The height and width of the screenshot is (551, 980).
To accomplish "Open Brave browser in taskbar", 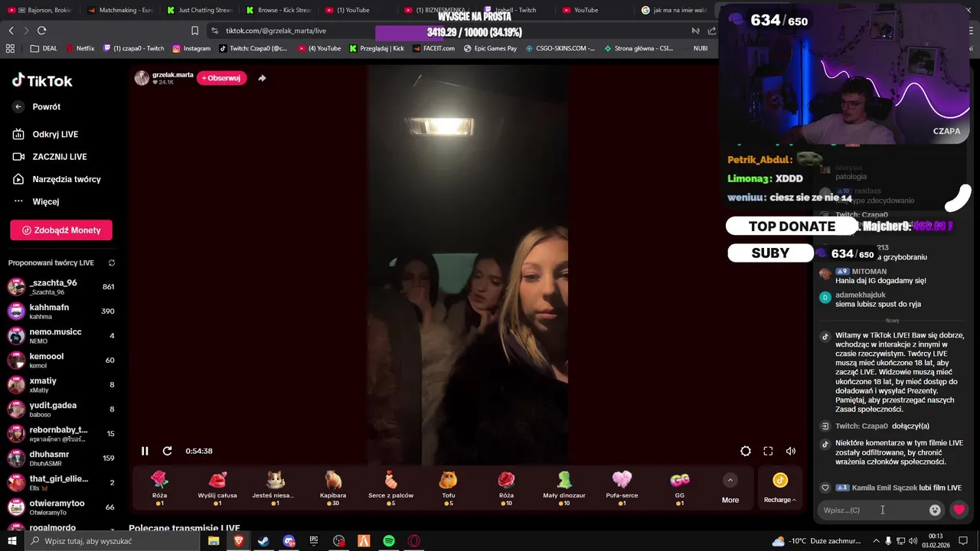I will [238, 541].
